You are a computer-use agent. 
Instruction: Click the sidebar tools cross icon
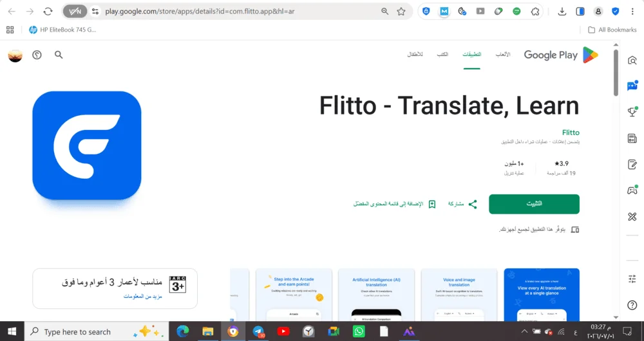point(632,217)
